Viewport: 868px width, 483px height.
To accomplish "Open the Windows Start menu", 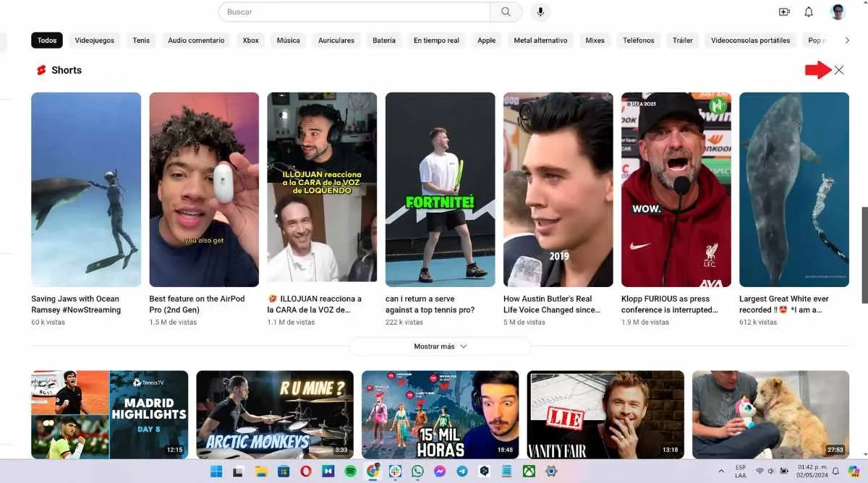I will click(x=216, y=471).
